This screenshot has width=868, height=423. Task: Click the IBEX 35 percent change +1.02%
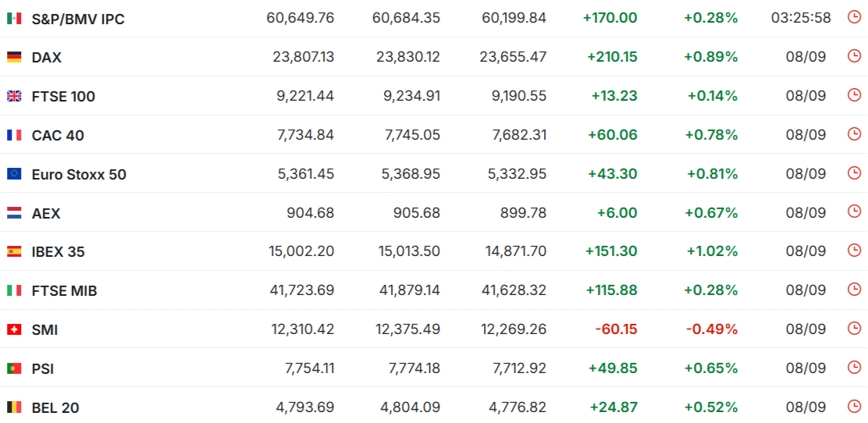(x=713, y=251)
